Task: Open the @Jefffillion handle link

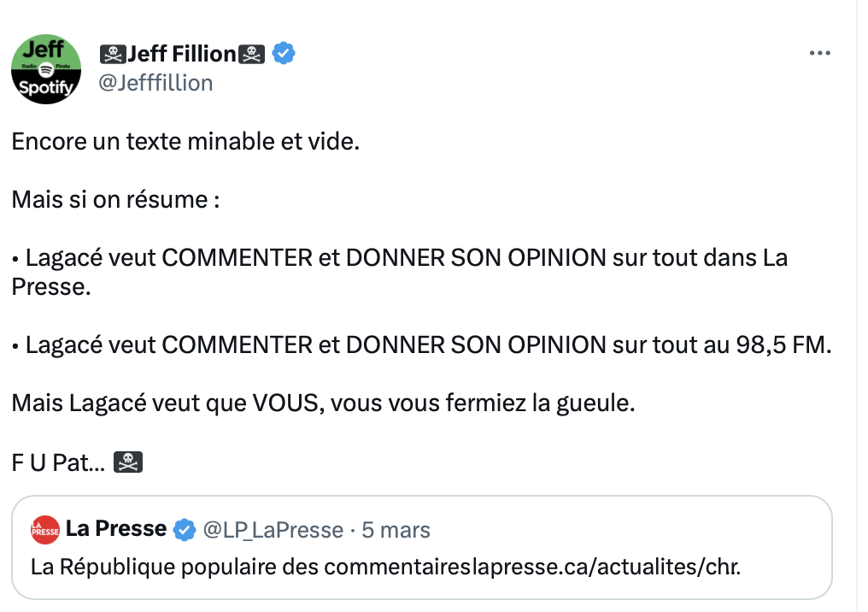Action: point(155,83)
